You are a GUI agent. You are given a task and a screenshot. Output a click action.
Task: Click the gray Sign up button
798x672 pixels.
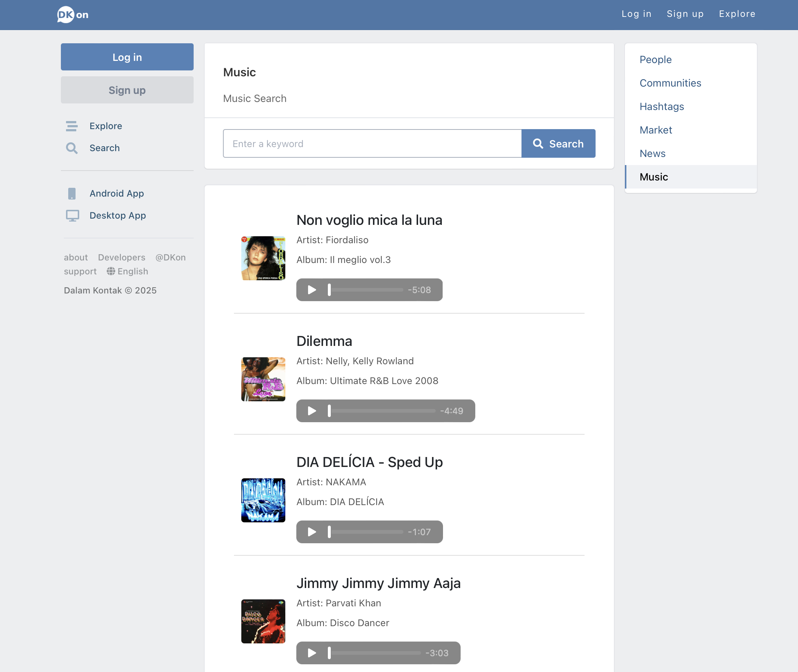127,90
